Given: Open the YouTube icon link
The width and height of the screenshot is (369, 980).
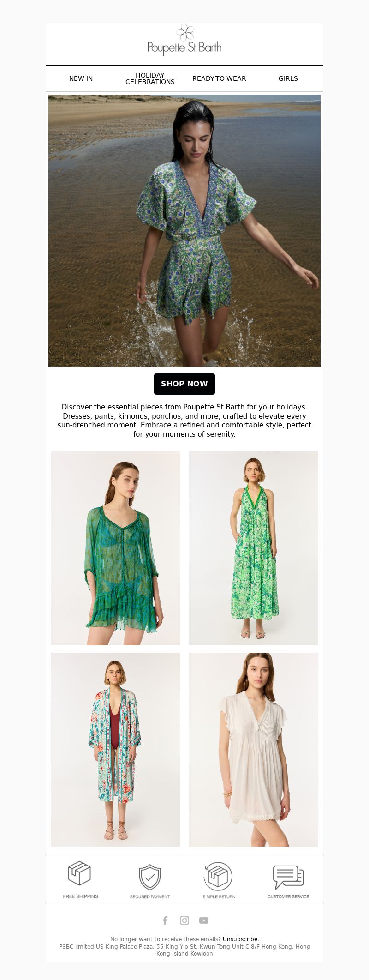Looking at the screenshot, I should 204,920.
